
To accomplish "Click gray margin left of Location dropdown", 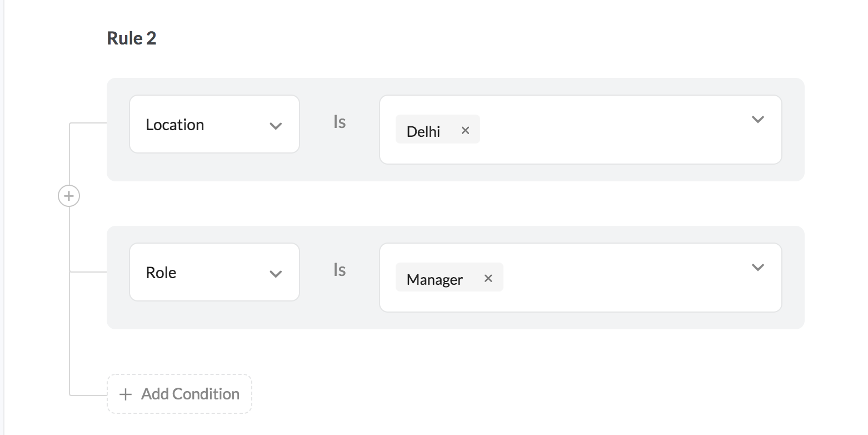I will (x=118, y=130).
